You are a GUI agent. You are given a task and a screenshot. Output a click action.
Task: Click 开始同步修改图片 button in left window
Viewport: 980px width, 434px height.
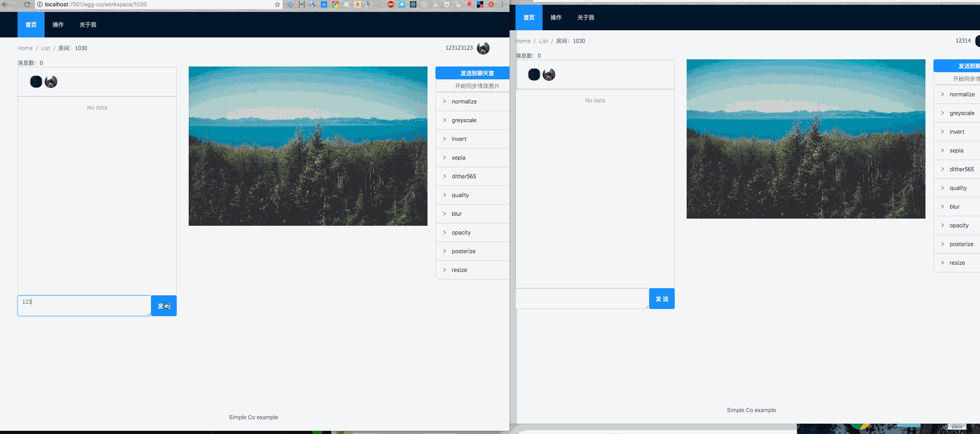pyautogui.click(x=476, y=86)
